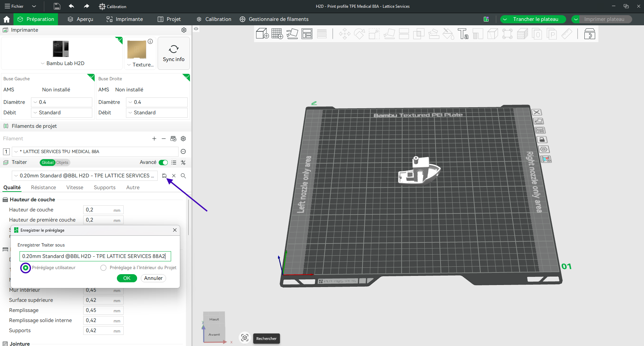The image size is (644, 346).
Task: Click Annuler in save preset dialog
Action: [153, 278]
